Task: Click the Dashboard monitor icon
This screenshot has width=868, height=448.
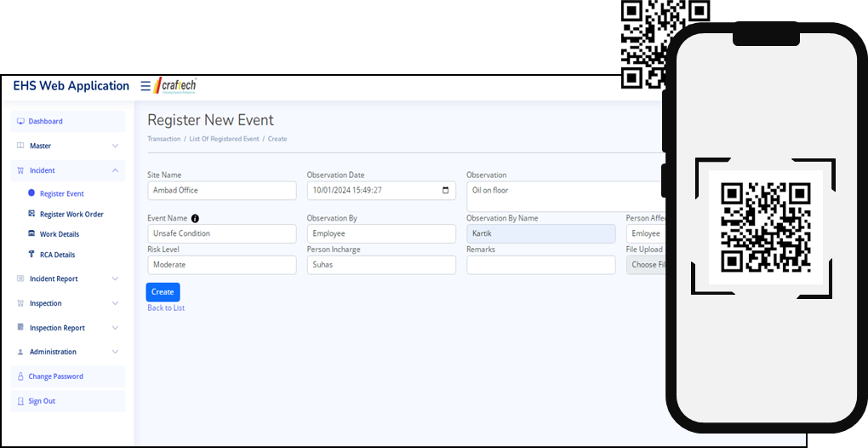Action: (20, 121)
